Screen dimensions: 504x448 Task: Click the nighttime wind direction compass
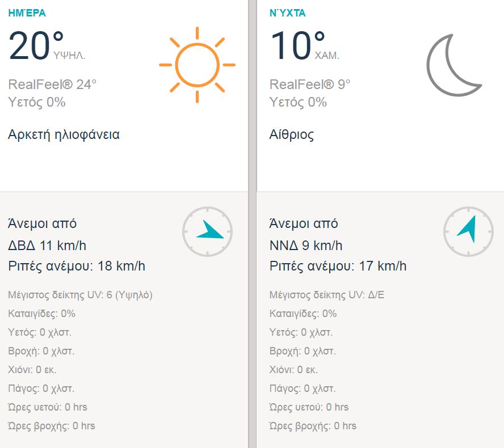click(x=468, y=231)
